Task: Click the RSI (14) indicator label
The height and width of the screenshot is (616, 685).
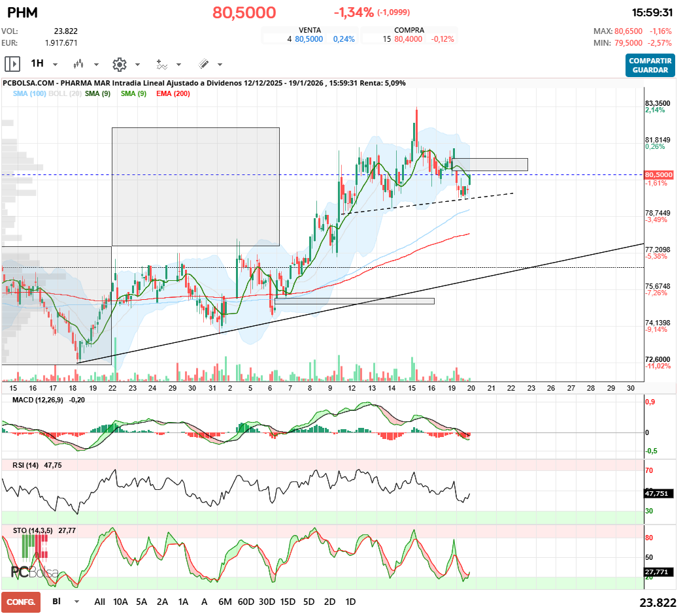Action: pos(25,465)
